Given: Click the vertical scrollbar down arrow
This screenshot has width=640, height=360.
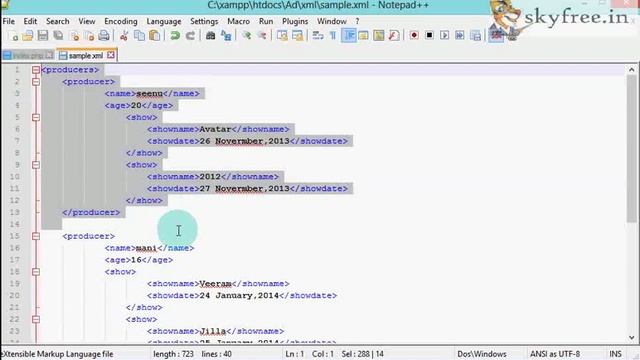Looking at the screenshot, I should [x=632, y=338].
